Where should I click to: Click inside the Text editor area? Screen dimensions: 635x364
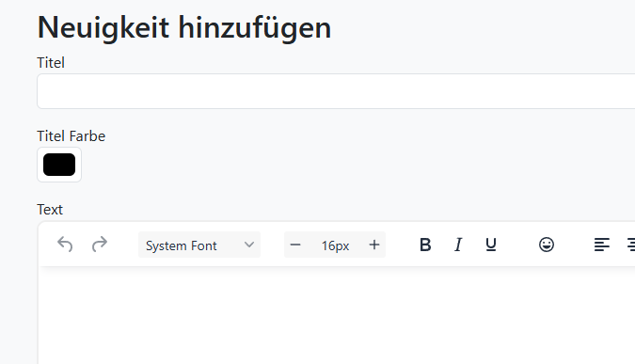[337, 316]
